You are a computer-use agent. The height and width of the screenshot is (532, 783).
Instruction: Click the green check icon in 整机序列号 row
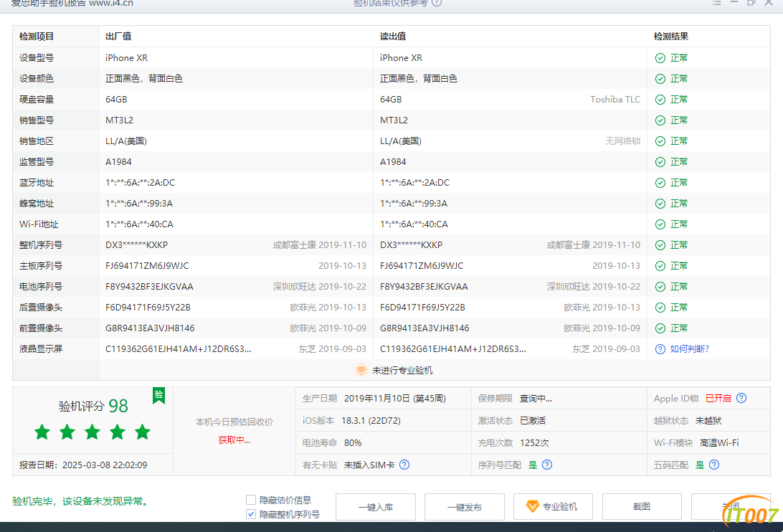pos(660,245)
